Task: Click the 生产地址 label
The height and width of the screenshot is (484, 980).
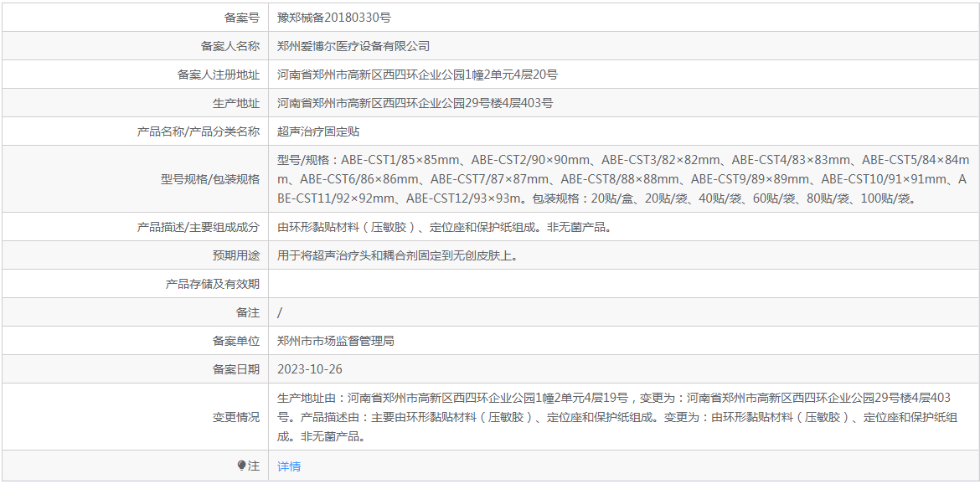Action: tap(236, 104)
